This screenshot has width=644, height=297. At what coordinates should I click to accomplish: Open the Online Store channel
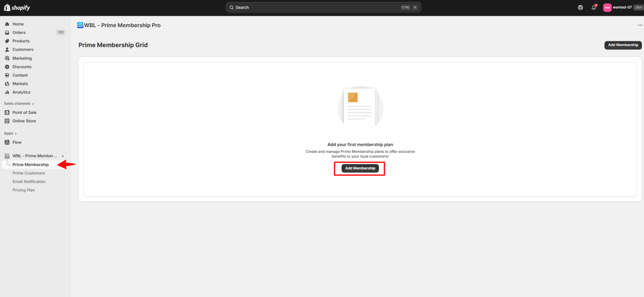point(24,121)
